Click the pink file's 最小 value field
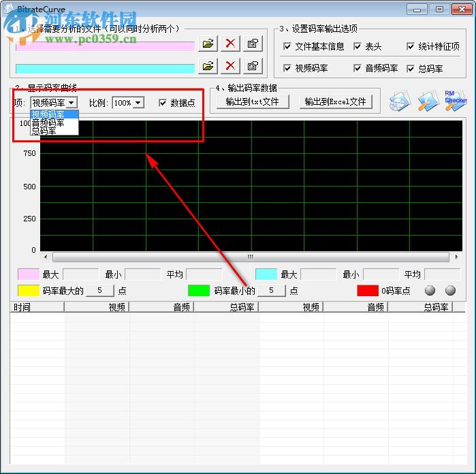Screen dimensions: 476x474 [143, 274]
